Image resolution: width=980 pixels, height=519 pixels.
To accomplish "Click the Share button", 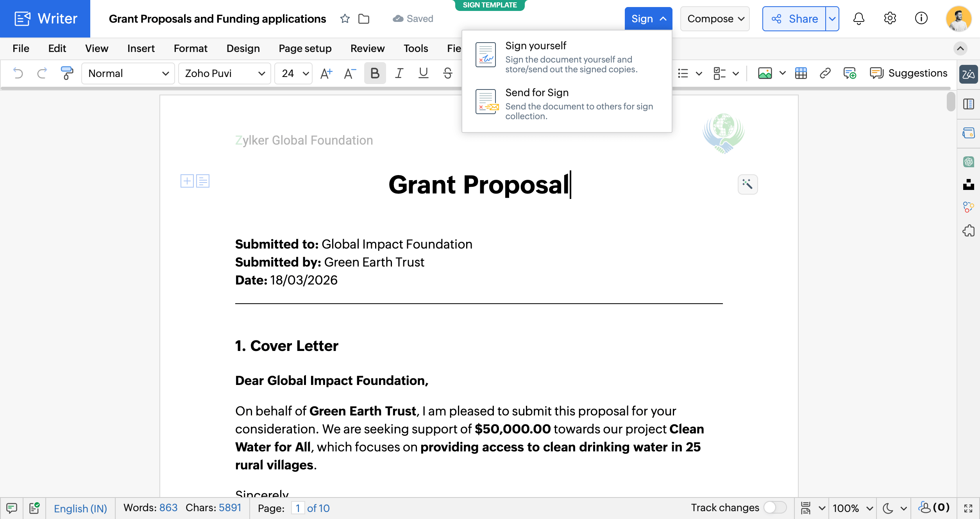I will point(794,19).
